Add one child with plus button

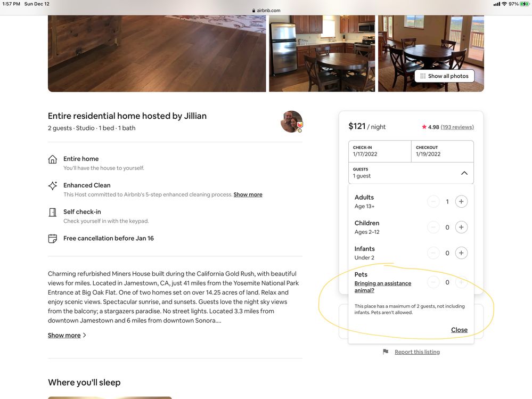pos(461,227)
